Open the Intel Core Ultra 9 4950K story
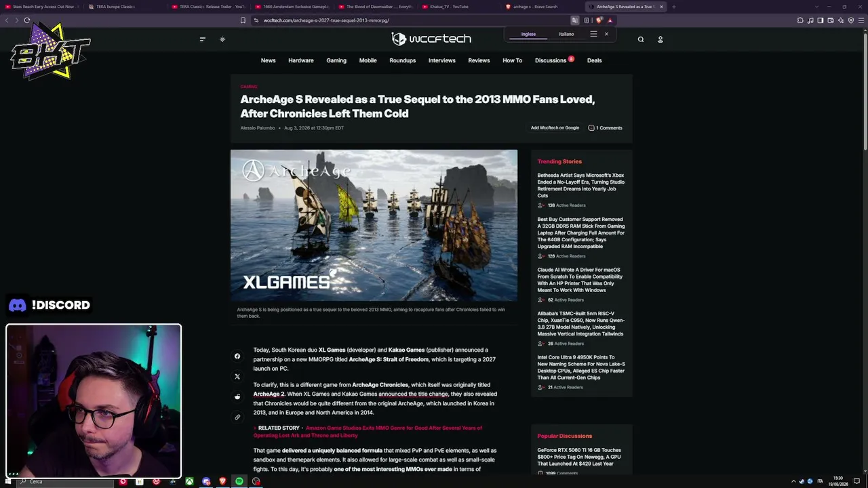Screen dimensions: 868x488 (x=581, y=367)
